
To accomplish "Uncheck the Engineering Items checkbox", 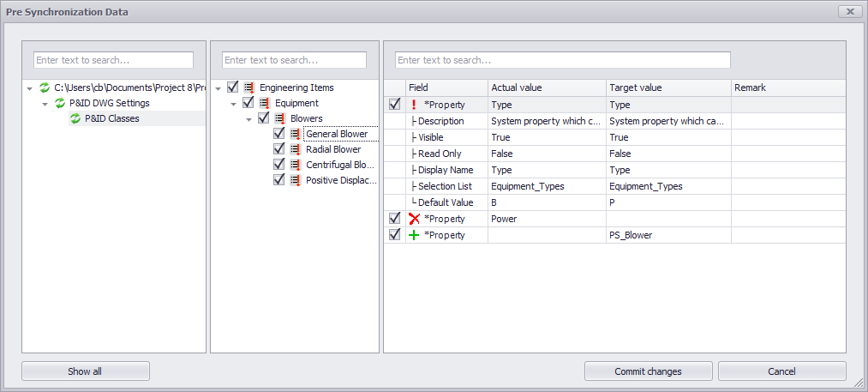I will (233, 87).
